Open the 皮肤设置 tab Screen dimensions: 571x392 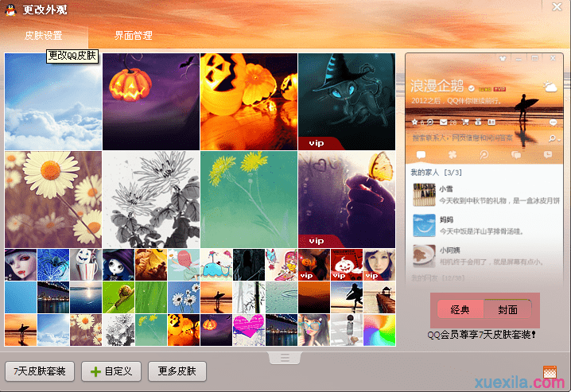tap(43, 36)
